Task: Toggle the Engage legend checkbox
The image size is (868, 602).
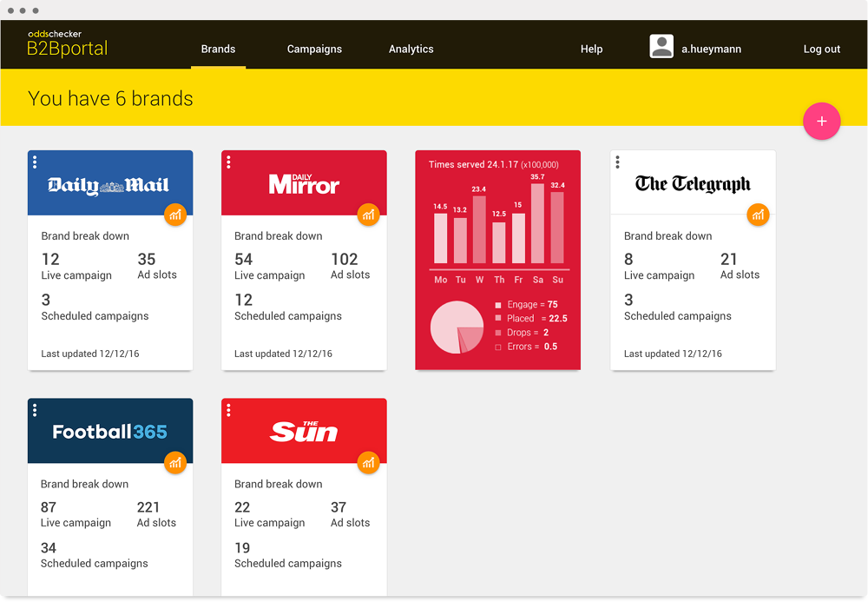Action: pyautogui.click(x=499, y=305)
